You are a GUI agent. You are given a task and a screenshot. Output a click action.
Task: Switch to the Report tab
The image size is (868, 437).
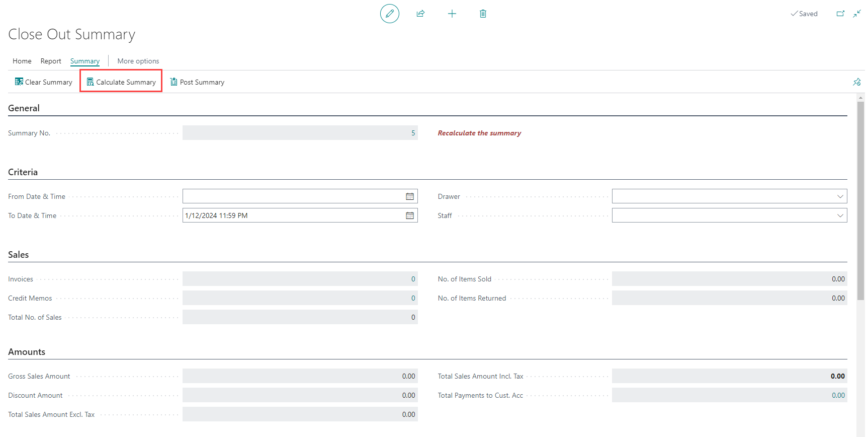coord(51,61)
